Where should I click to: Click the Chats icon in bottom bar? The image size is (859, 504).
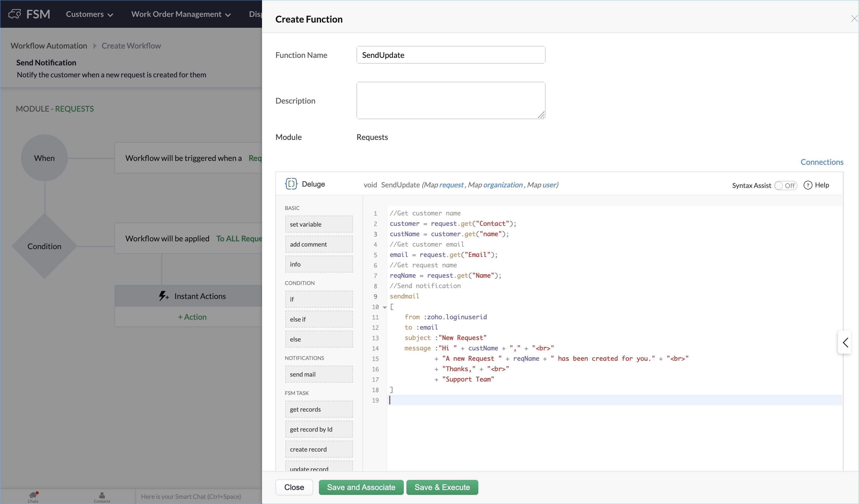33,496
